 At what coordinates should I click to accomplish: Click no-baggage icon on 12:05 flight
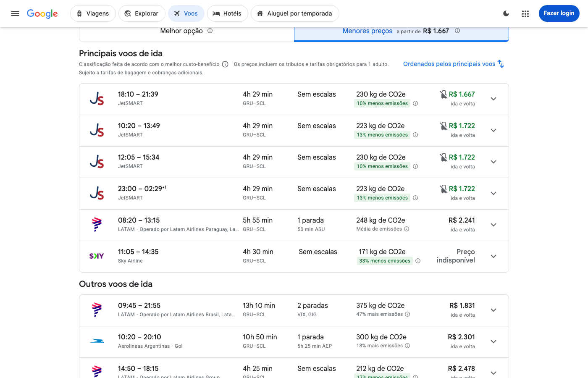[444, 157]
